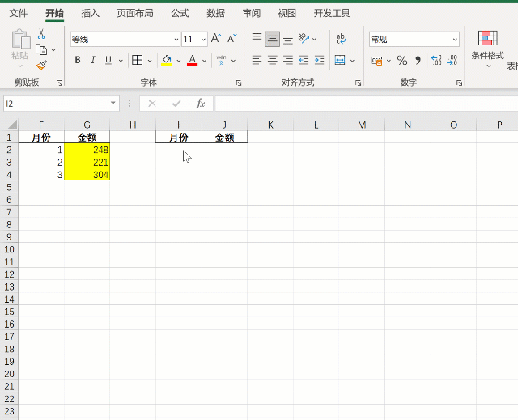Viewport: 518px width, 420px height.
Task: Toggle center horizontal alignment
Action: point(272,60)
